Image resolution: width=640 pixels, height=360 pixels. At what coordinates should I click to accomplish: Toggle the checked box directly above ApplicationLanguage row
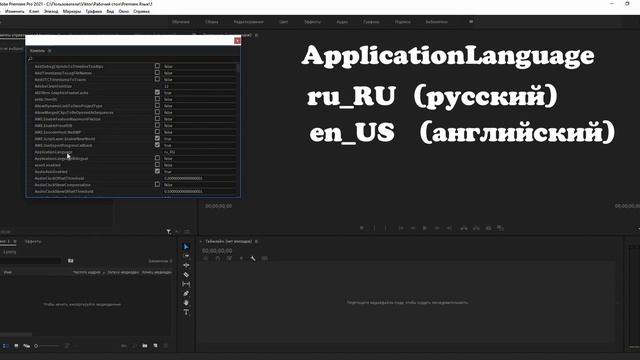157,145
